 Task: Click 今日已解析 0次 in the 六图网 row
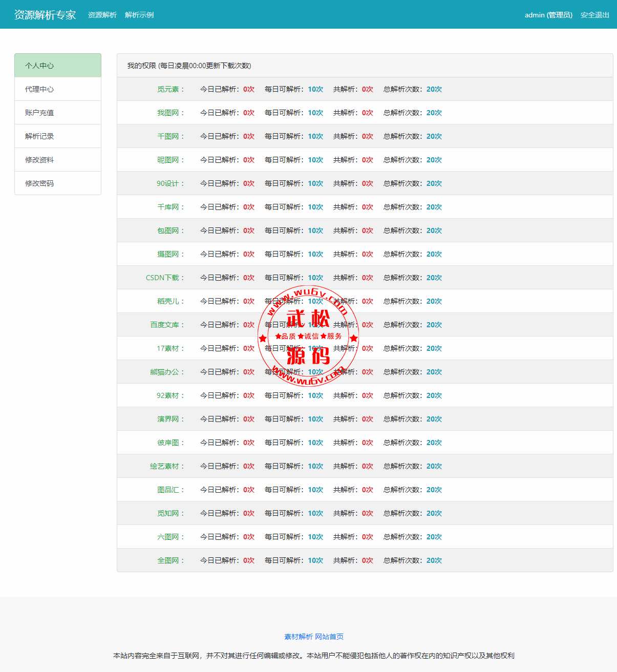click(227, 537)
